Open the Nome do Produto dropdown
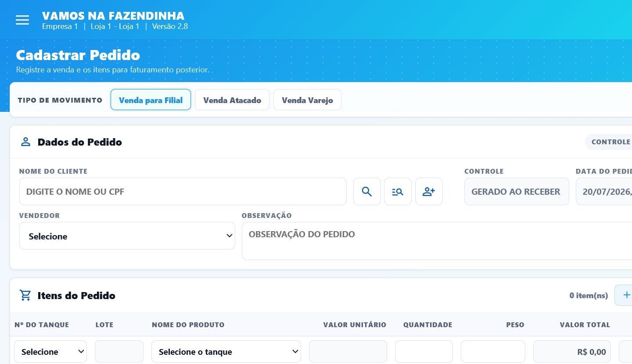Viewport: 632px width, 364px height. (x=226, y=352)
